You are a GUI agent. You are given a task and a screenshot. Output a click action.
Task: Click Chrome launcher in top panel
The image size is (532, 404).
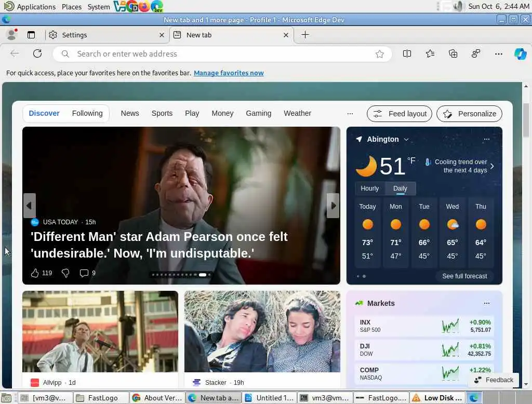point(132,6)
